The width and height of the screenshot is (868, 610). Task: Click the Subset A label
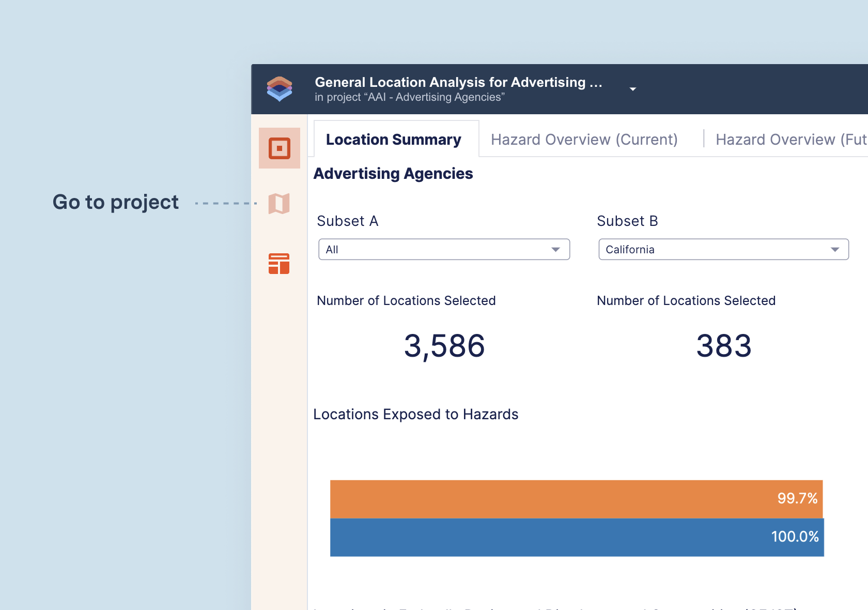coord(348,221)
